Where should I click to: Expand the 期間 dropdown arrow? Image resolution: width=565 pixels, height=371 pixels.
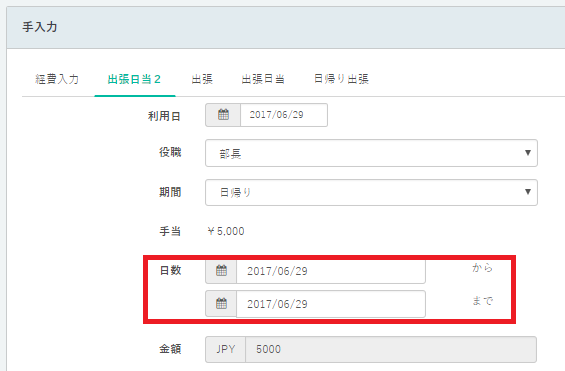[528, 192]
